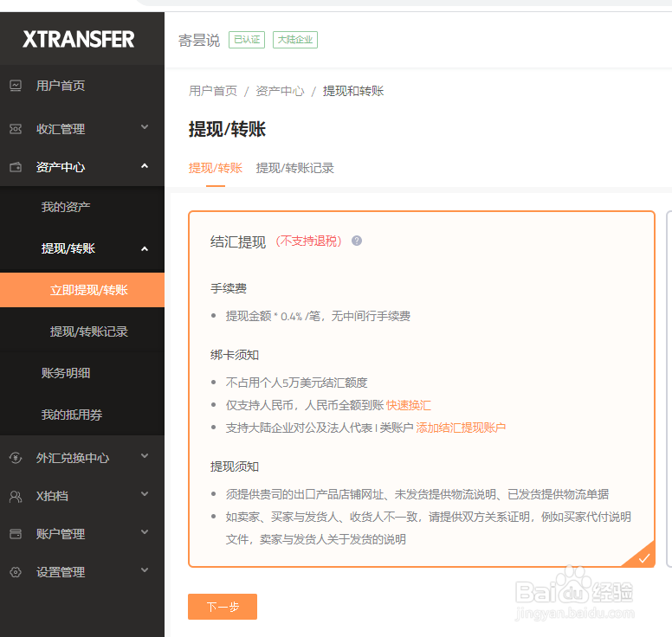Click the 账户管理 card icon
Viewport: 672px width, 637px height.
click(x=16, y=534)
